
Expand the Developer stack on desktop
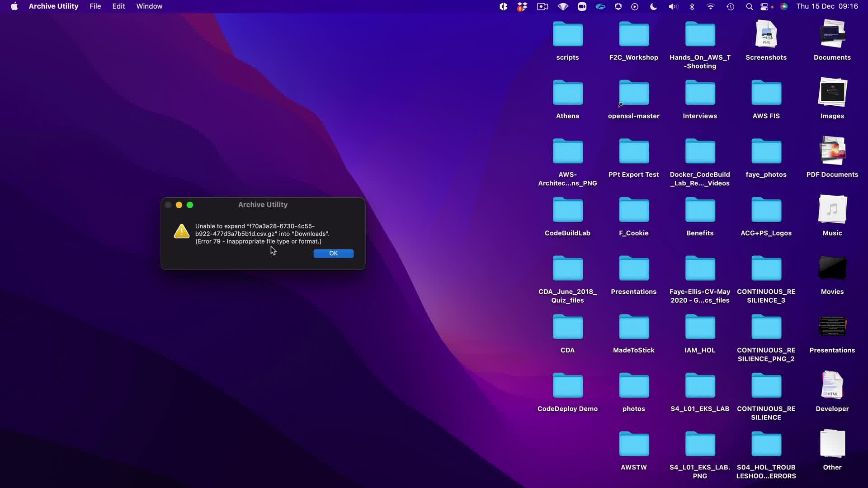coord(832,386)
